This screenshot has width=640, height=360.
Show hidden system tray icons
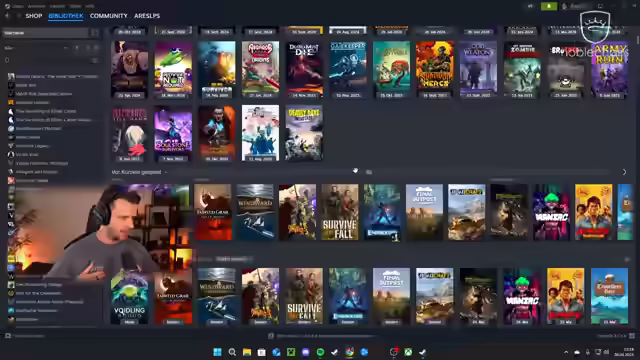coord(566,352)
